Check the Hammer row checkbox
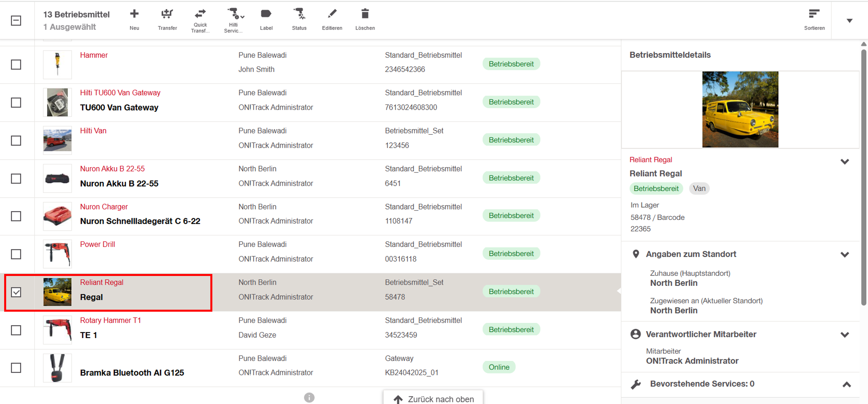 (16, 64)
